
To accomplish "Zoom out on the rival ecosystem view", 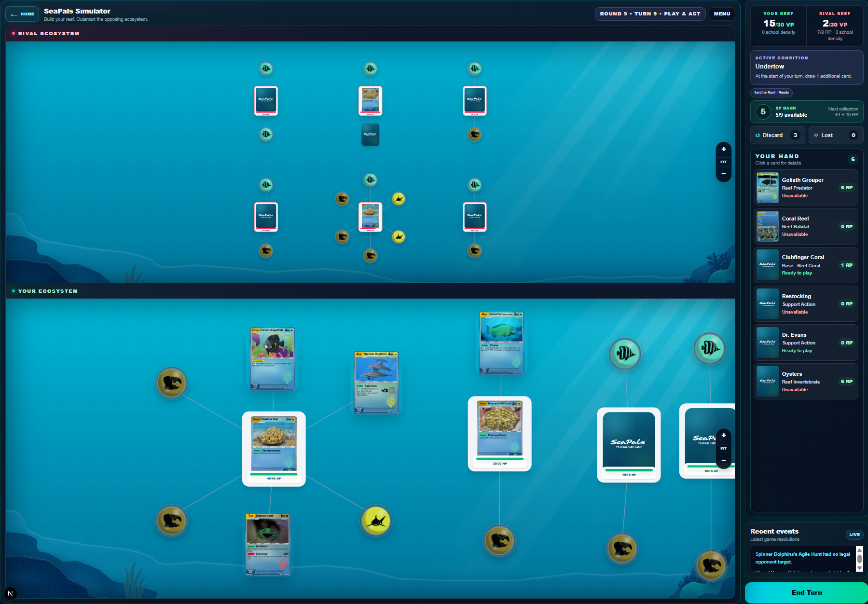I will point(723,174).
